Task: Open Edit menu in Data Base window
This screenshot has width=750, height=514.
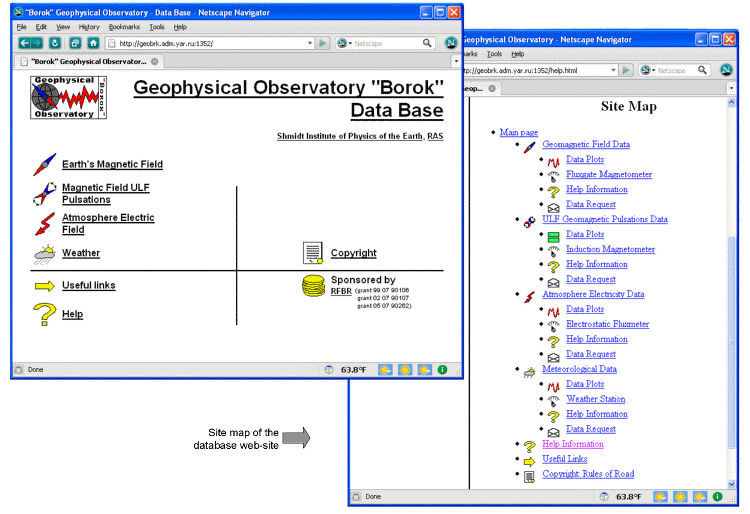Action: [x=41, y=27]
